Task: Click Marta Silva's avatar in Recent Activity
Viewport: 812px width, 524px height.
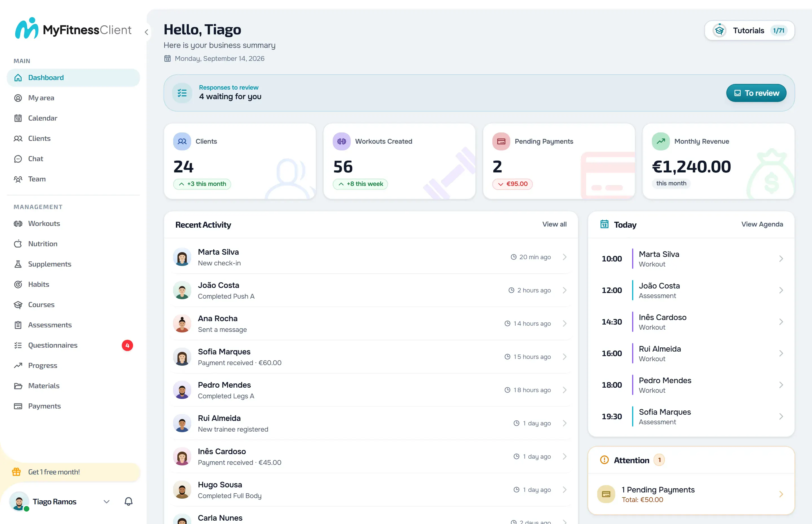Action: click(x=182, y=257)
